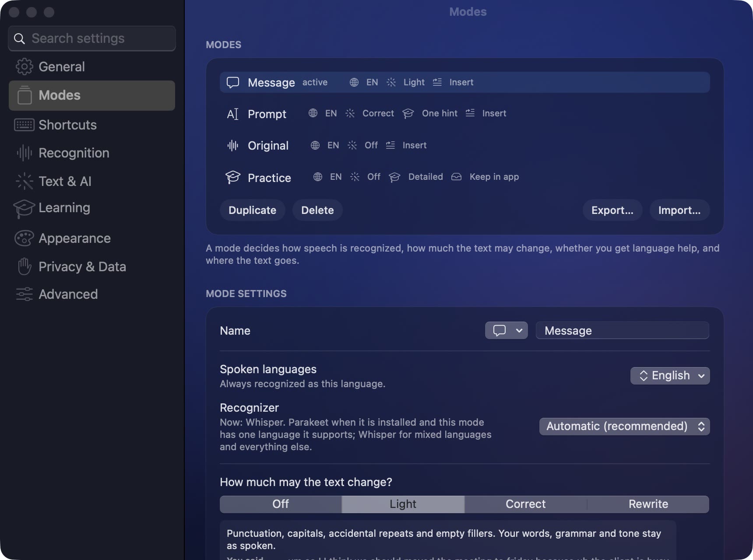The image size is (753, 560).
Task: Click the Correct label in Prompt row
Action: click(378, 113)
